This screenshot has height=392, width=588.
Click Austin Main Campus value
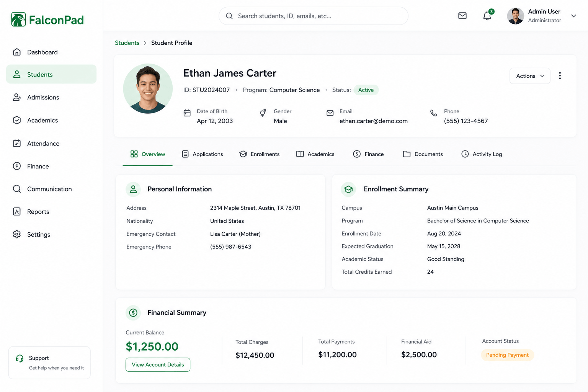tap(453, 208)
